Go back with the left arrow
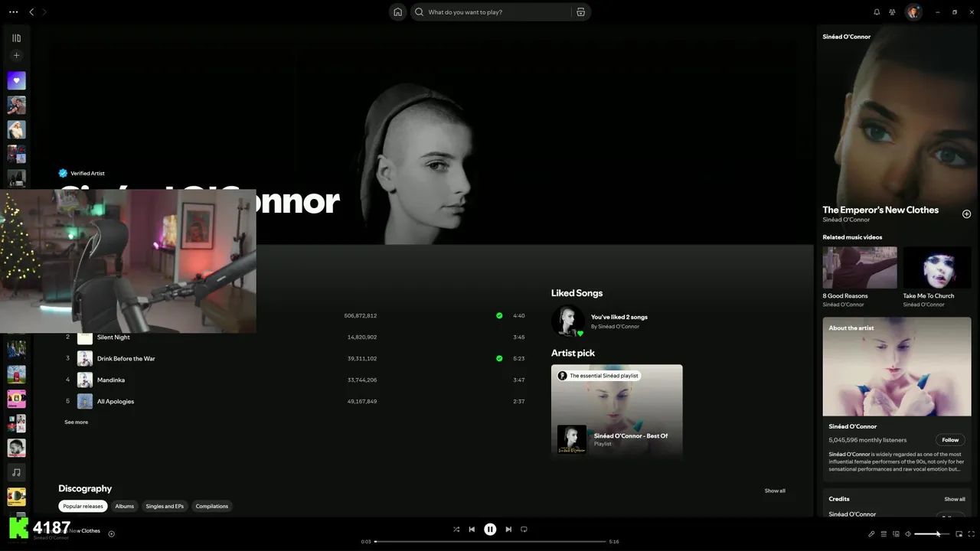980x551 pixels. tap(31, 12)
